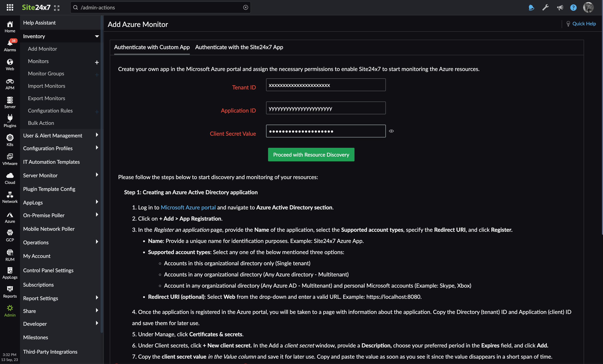Open Configuration Rules menu item
603x364 pixels.
point(50,110)
